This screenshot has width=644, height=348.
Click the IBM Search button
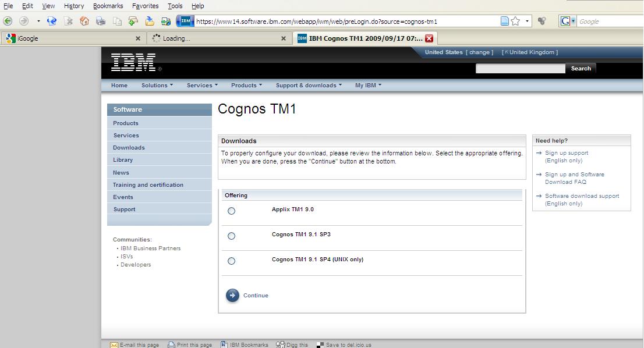point(581,69)
